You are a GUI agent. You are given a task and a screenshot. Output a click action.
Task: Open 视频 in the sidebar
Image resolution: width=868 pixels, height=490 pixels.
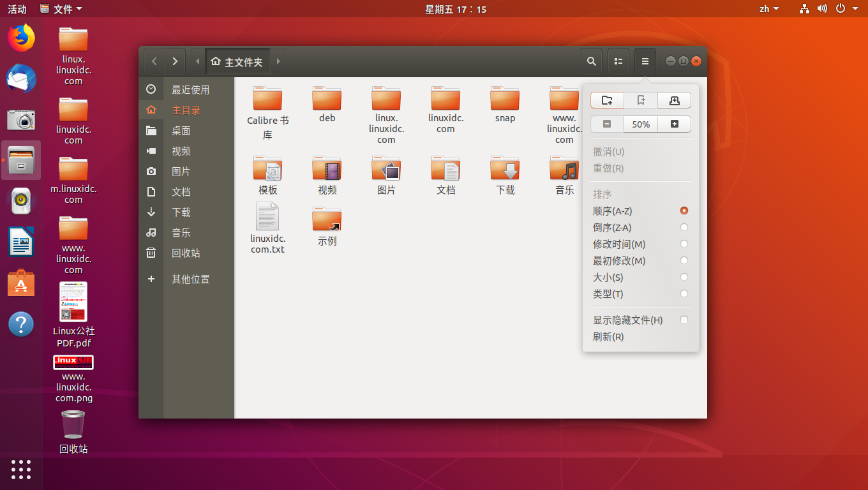click(186, 151)
